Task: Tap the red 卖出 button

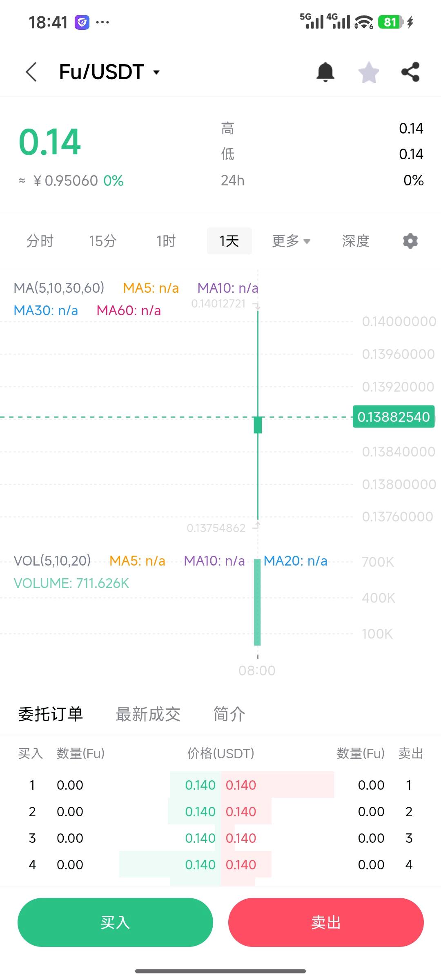Action: coord(326,922)
